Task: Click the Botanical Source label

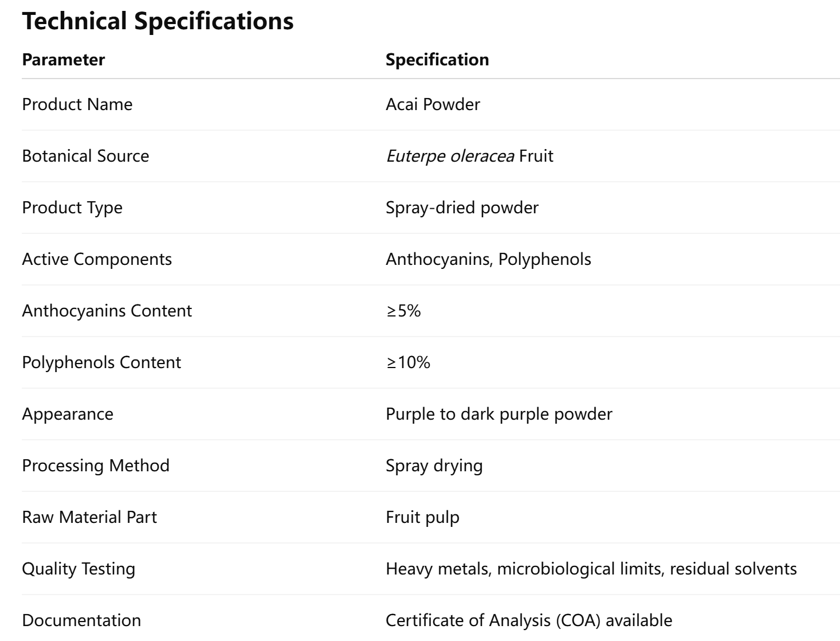Action: click(85, 156)
